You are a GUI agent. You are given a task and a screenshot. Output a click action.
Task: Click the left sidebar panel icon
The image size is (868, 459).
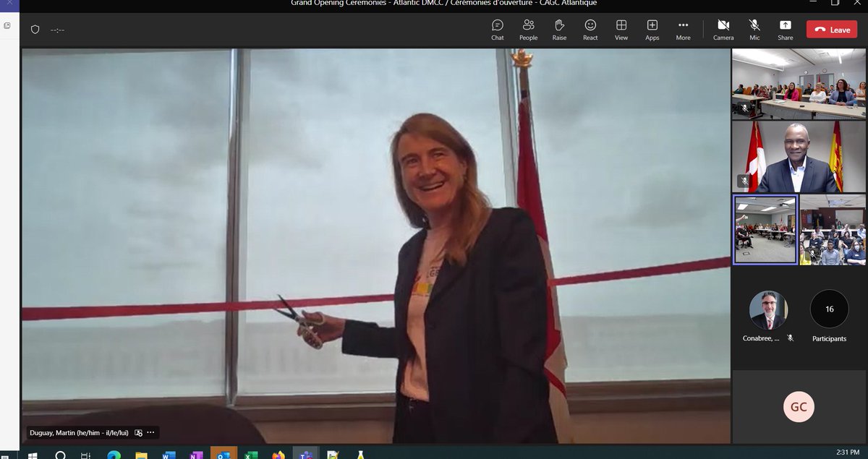(x=7, y=25)
